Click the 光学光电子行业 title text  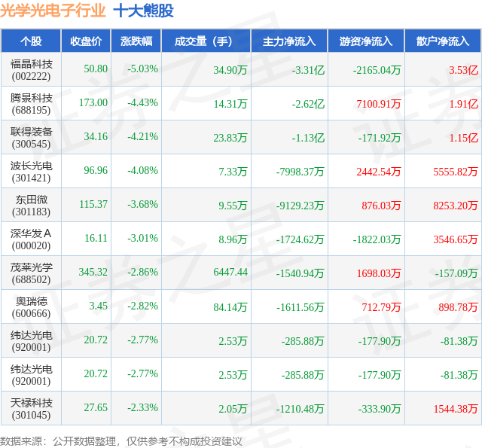coord(53,11)
